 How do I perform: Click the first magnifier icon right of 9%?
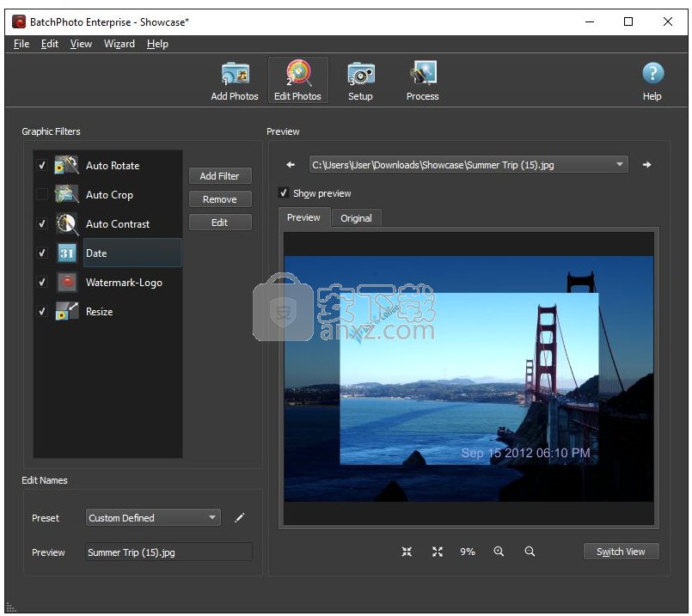[x=499, y=552]
